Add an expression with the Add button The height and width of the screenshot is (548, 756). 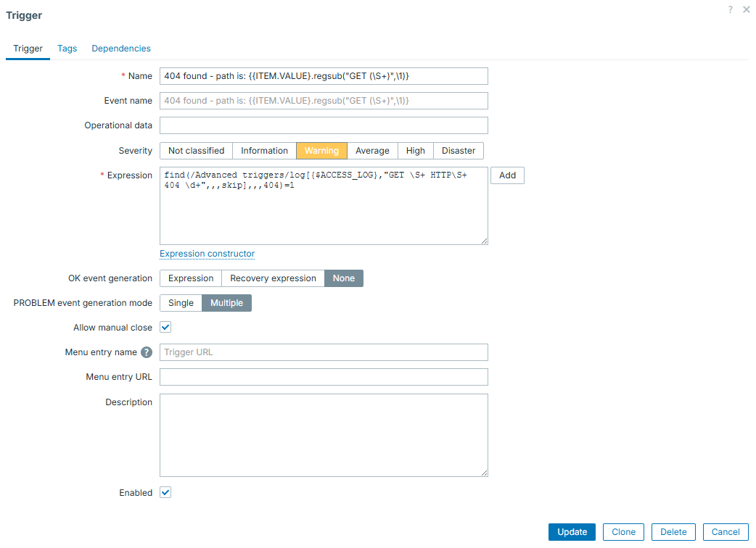[x=506, y=175]
